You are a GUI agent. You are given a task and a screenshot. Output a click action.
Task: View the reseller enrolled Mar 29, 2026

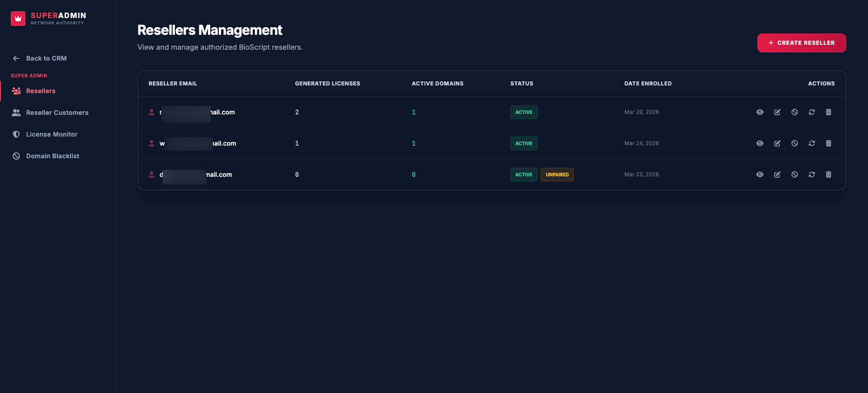pos(760,112)
